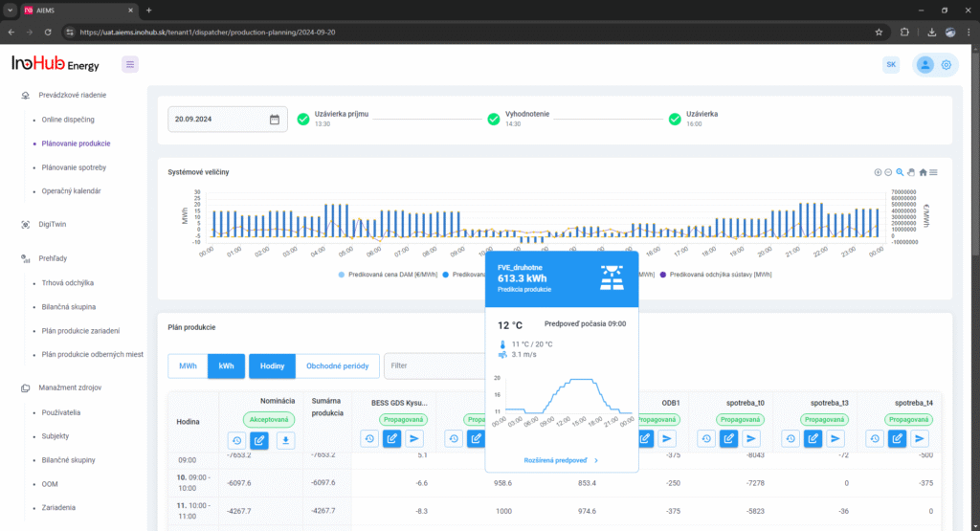Click the chart zoom-in plus icon
The height and width of the screenshot is (531, 980).
(x=878, y=172)
